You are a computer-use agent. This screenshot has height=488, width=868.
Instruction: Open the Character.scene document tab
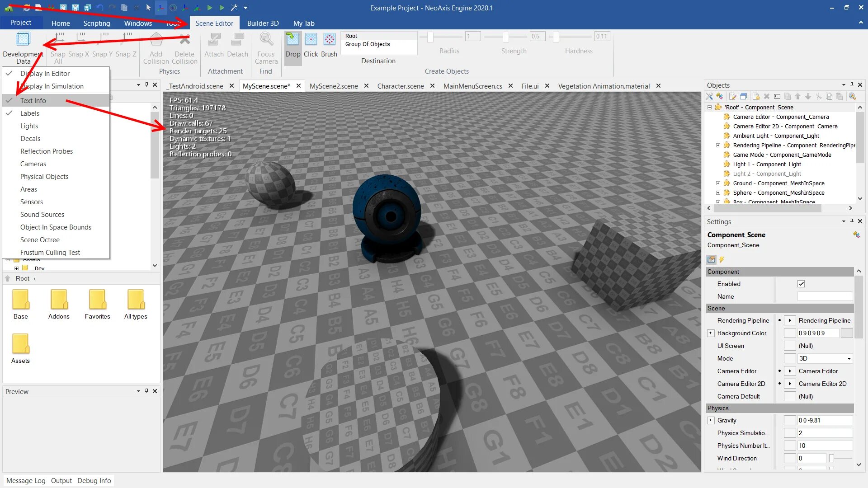click(x=400, y=86)
